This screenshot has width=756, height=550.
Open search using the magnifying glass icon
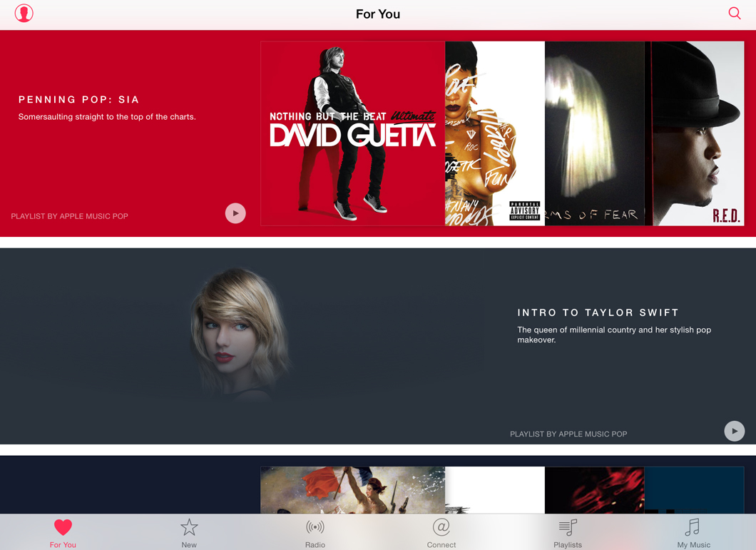[734, 13]
